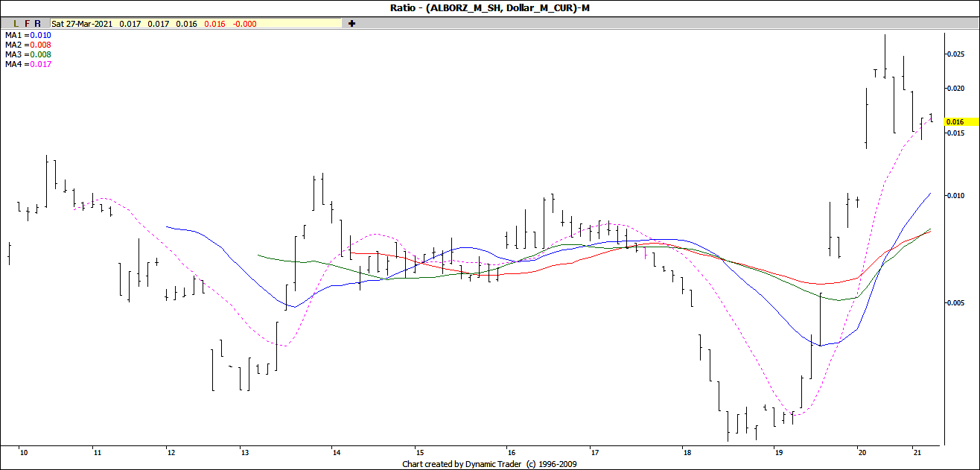This screenshot has height=470, width=980.
Task: Click the year 13 time axis label
Action: pos(244,452)
